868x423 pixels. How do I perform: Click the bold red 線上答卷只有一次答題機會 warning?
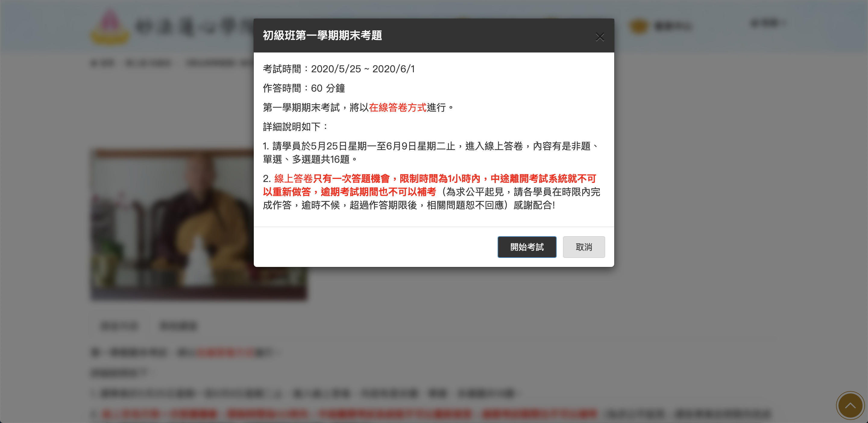pyautogui.click(x=332, y=178)
